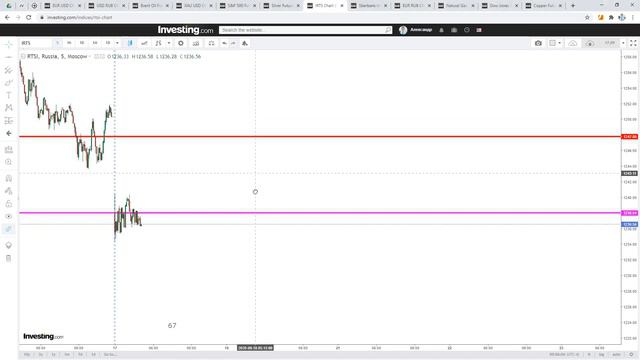Screen dimensions: 640x360
Task: Switch chart to fullscreen mode
Action: coord(633,43)
